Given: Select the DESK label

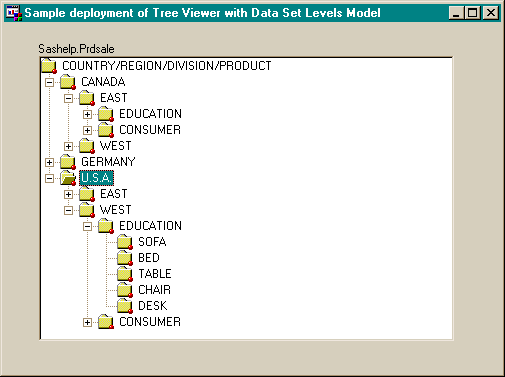Looking at the screenshot, I should [x=153, y=306].
